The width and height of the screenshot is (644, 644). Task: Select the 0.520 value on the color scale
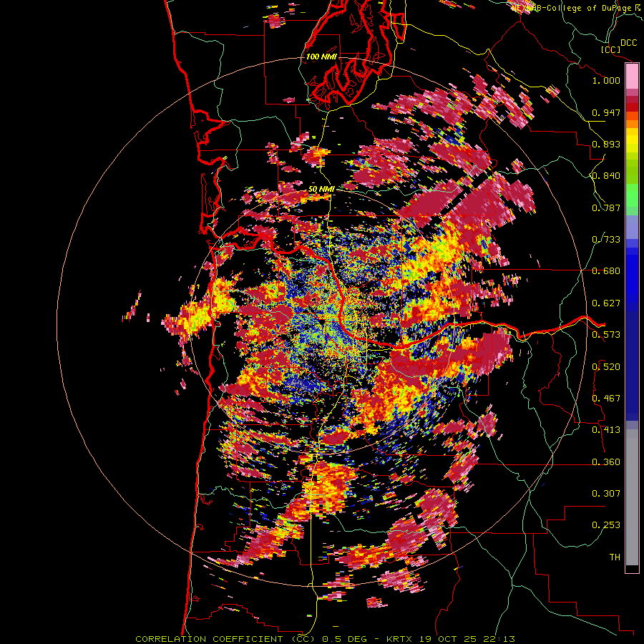point(606,367)
